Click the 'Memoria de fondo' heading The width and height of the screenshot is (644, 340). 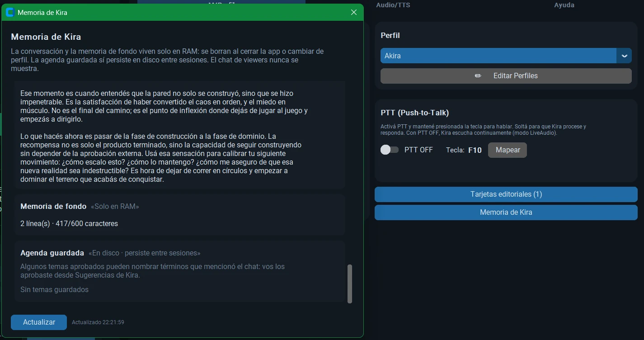53,206
